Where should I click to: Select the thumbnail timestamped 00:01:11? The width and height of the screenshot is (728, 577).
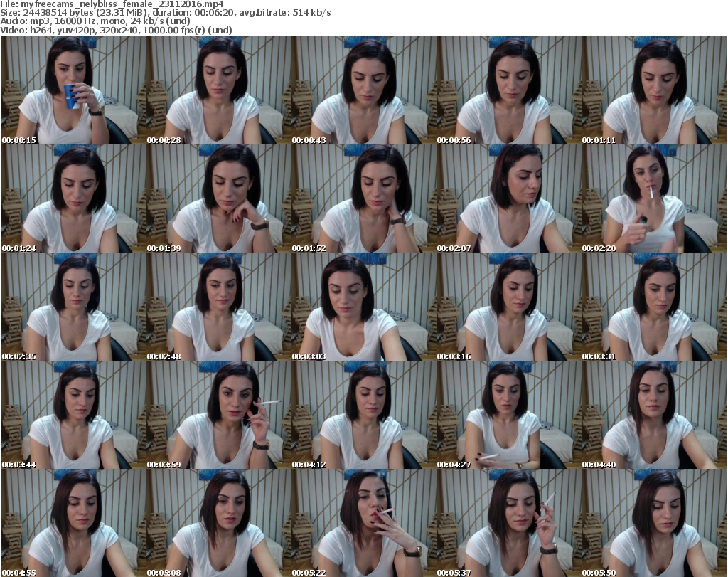[654, 90]
